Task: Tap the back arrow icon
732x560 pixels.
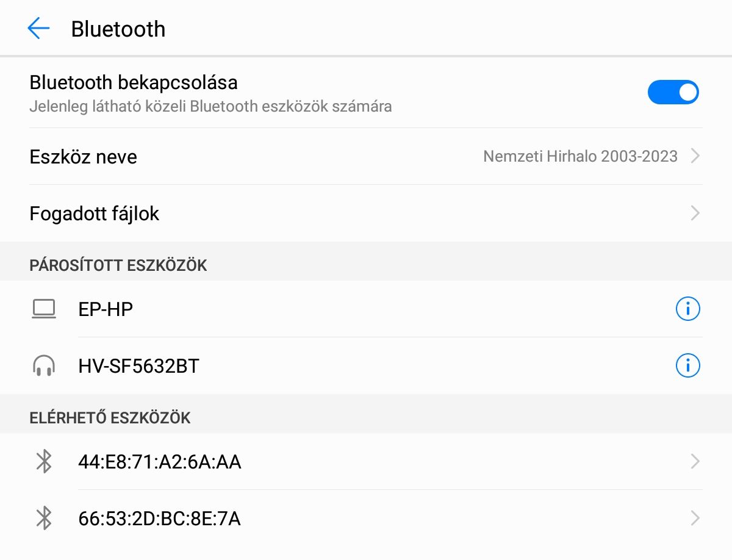Action: (38, 29)
